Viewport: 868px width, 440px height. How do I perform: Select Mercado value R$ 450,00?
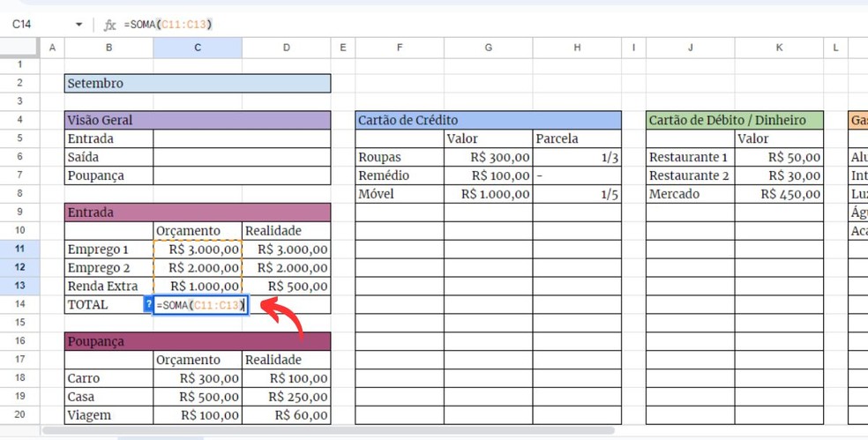[779, 194]
